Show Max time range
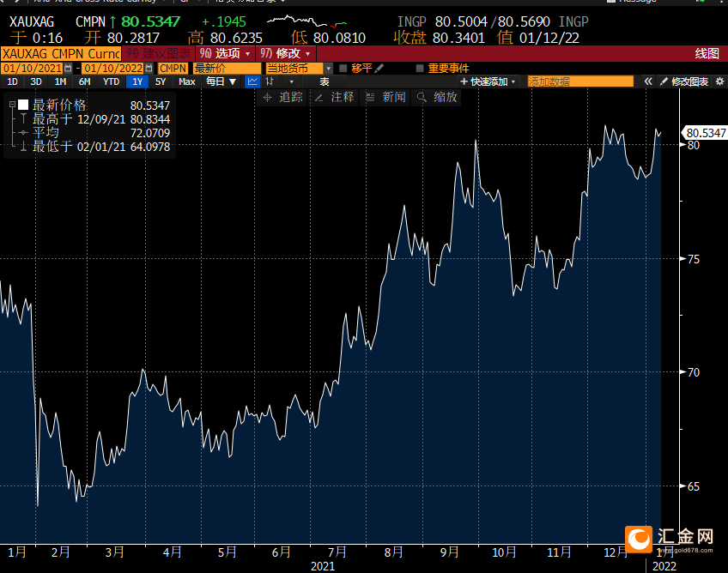728x573 pixels. 186,81
